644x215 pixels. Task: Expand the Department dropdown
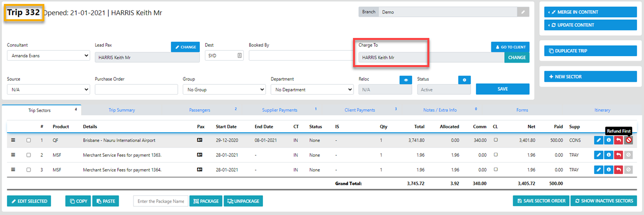pyautogui.click(x=312, y=90)
